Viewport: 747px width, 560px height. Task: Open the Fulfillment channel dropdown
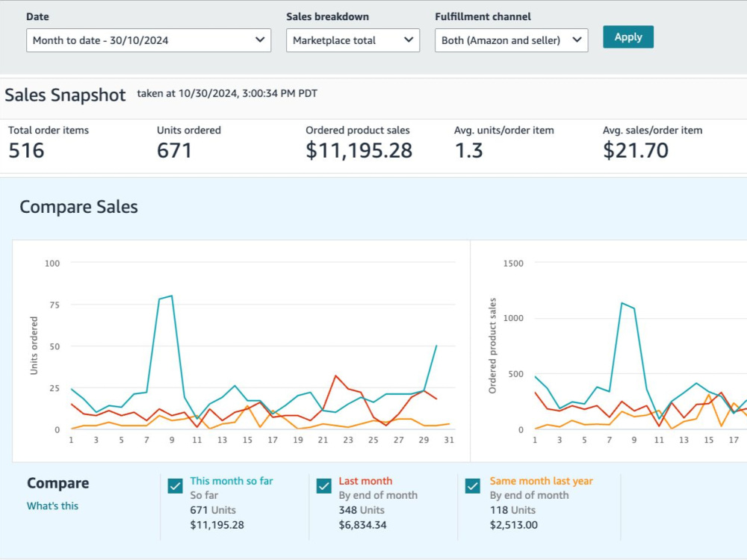(x=511, y=40)
